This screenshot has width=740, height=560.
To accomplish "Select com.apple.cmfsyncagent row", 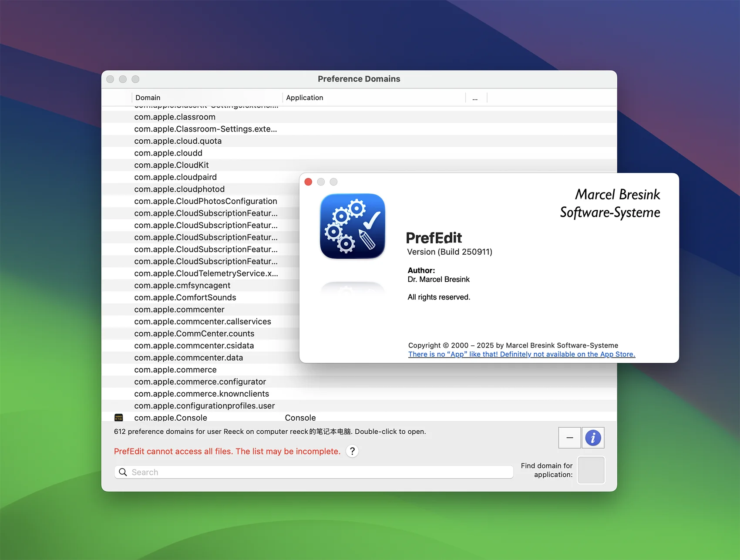I will click(200, 285).
